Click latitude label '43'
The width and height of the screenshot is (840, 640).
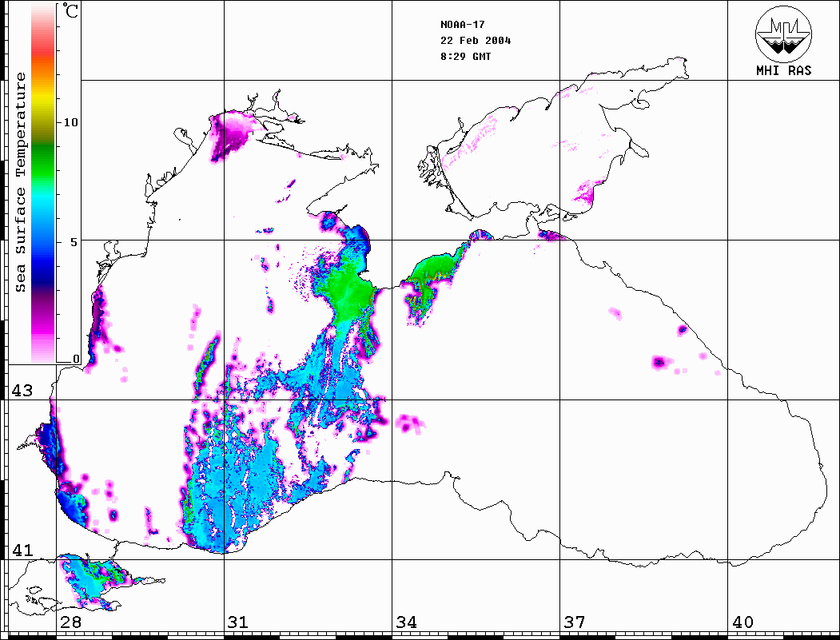(x=22, y=391)
